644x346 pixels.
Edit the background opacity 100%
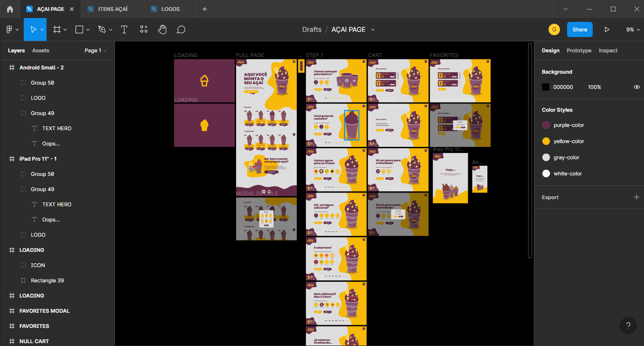[x=595, y=87]
